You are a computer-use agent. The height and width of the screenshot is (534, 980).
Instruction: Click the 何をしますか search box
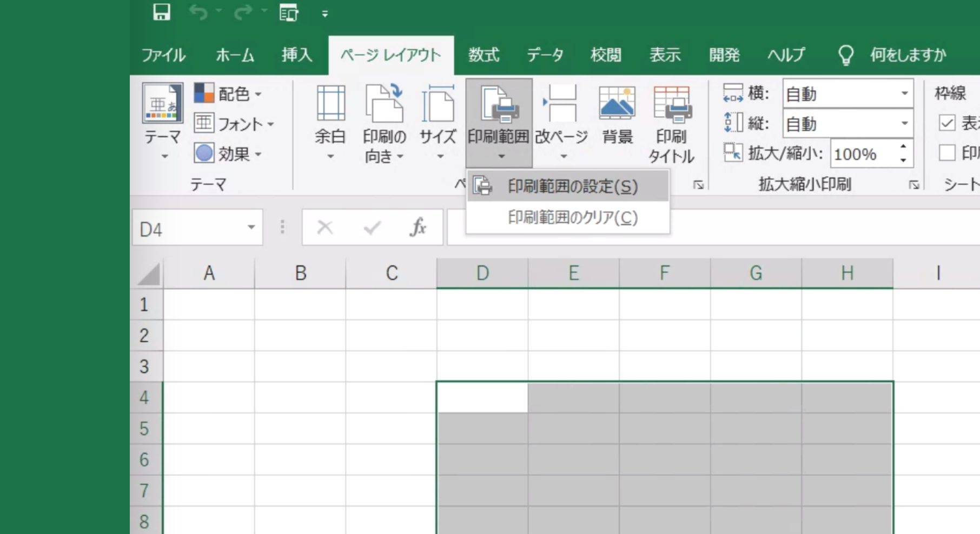[x=908, y=55]
